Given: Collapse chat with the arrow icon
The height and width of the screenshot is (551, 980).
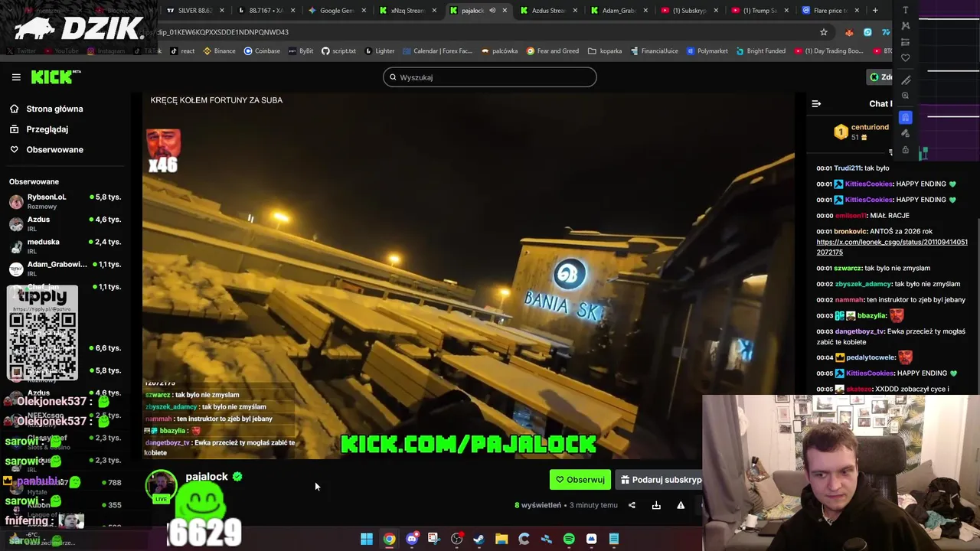Looking at the screenshot, I should (816, 104).
